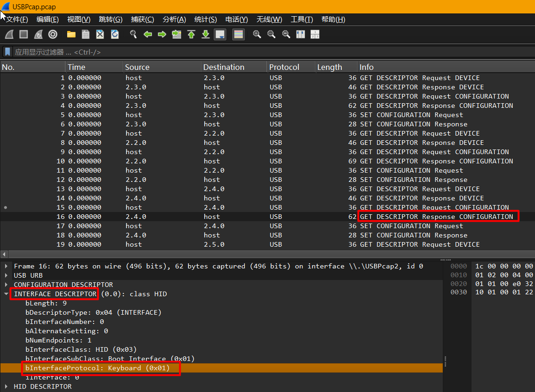Expand the HID DESCRIPTOR tree node
The width and height of the screenshot is (535, 392).
pyautogui.click(x=6, y=386)
